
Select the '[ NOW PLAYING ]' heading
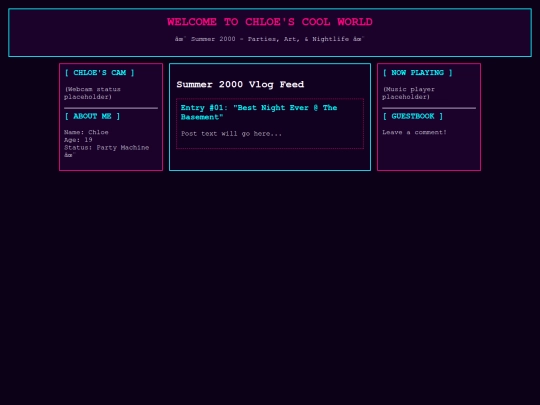417,73
